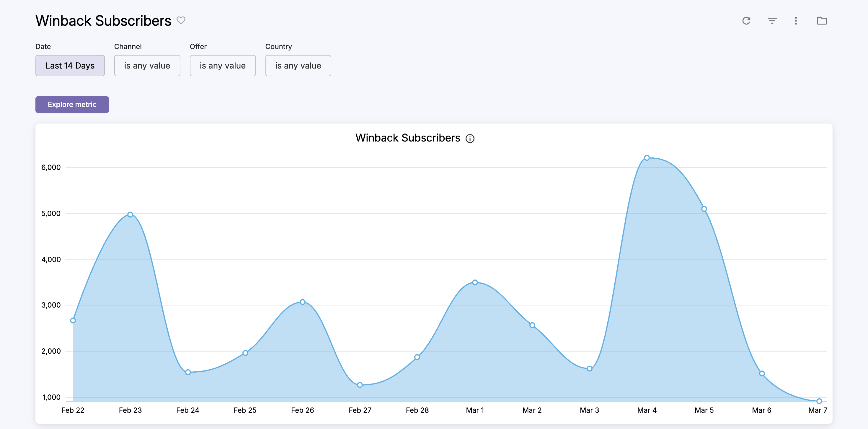Click the Mar 5 x-axis label
Image resolution: width=868 pixels, height=429 pixels.
[704, 410]
